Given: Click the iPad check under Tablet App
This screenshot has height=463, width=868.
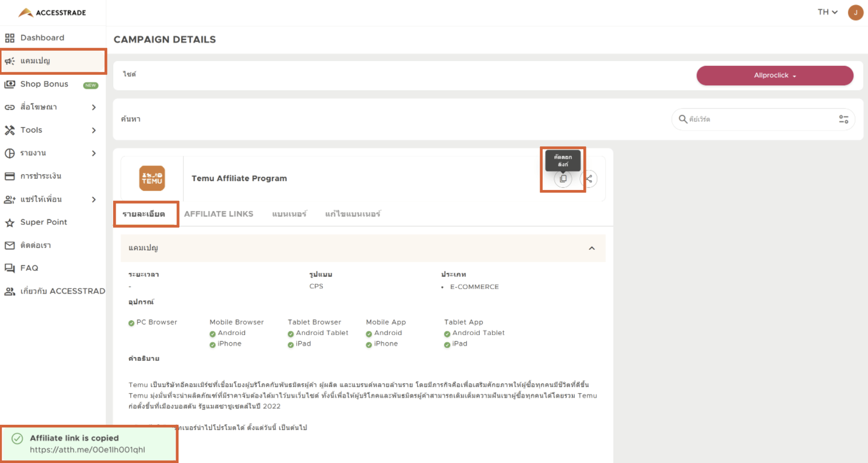Looking at the screenshot, I should pos(447,345).
